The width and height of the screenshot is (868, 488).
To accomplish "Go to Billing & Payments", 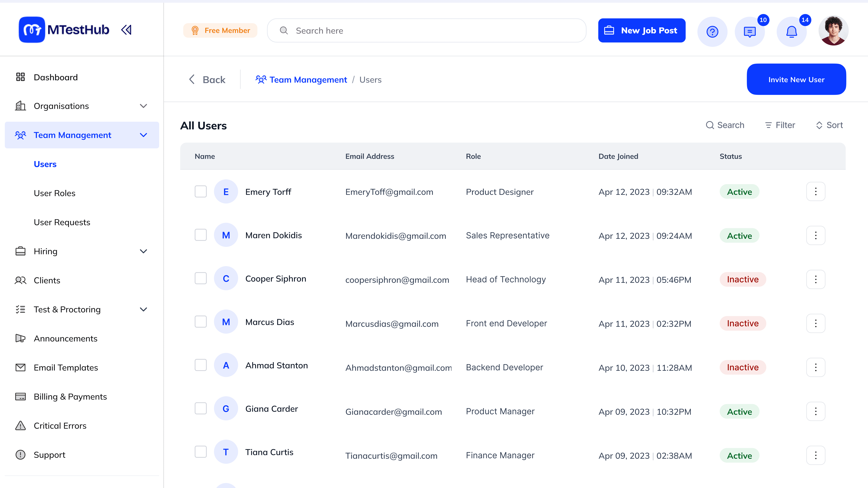I will [70, 397].
